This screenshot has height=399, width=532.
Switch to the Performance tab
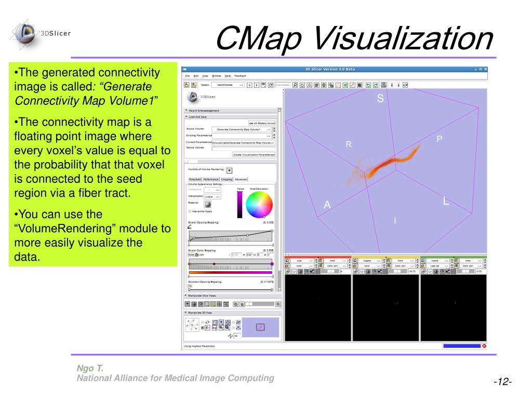pos(211,179)
